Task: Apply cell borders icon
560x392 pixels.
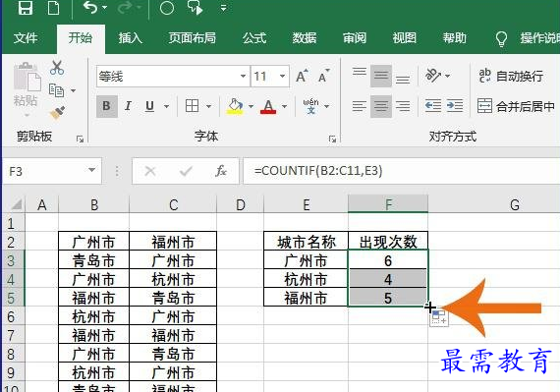Action: coord(193,106)
